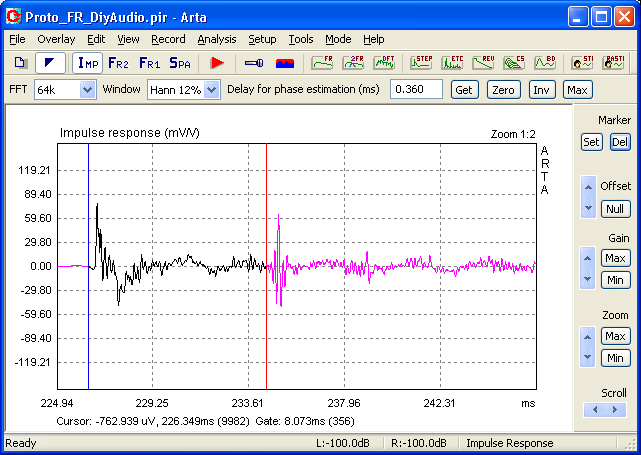
Task: Click the Impulse Response status bar text
Action: coord(509,443)
